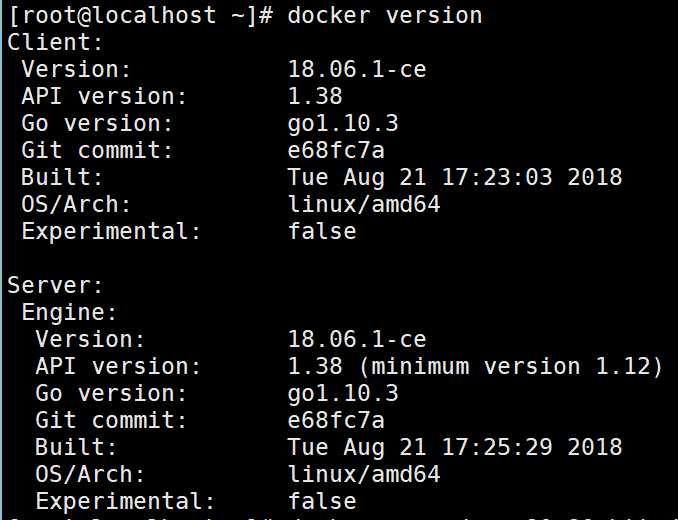The width and height of the screenshot is (678, 520).
Task: Click the client Go version go1.10.3
Action: pos(343,124)
